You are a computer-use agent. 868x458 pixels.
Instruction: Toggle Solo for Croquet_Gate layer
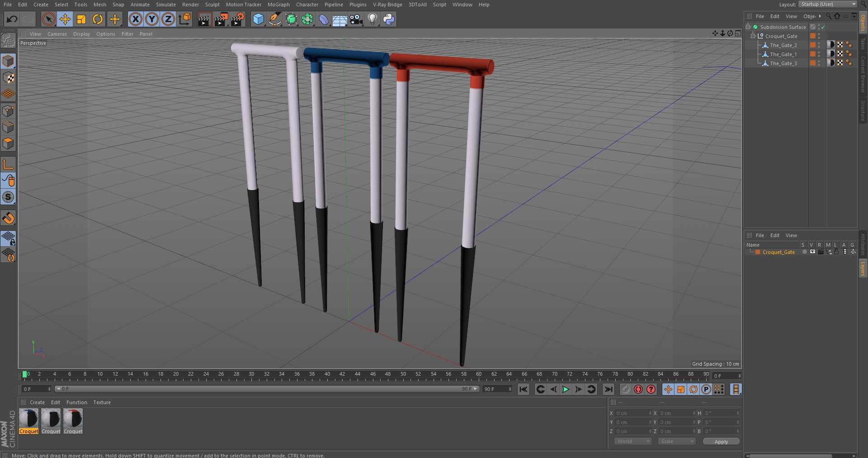click(804, 252)
